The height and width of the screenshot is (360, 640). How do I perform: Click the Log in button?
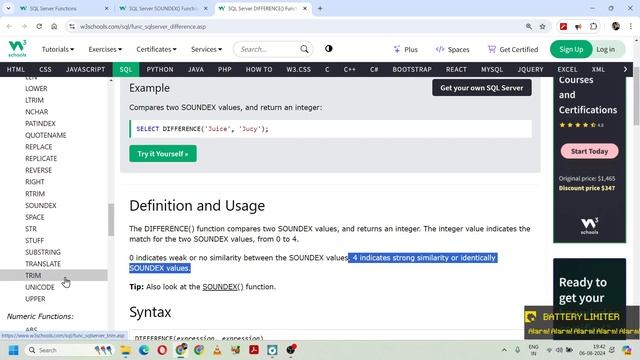click(x=606, y=49)
